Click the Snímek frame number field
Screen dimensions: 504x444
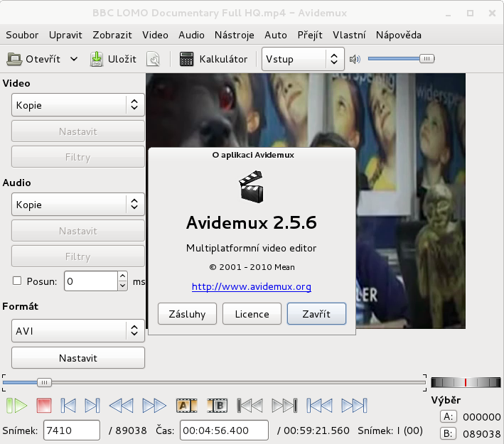[x=72, y=430]
